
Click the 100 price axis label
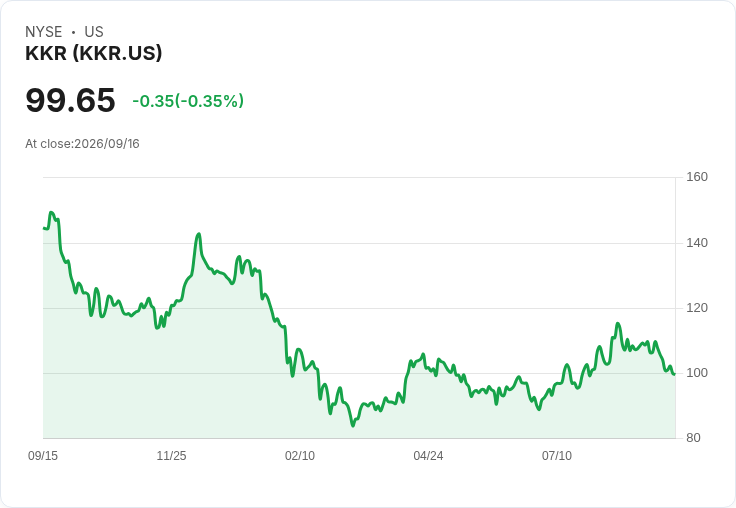pos(697,373)
